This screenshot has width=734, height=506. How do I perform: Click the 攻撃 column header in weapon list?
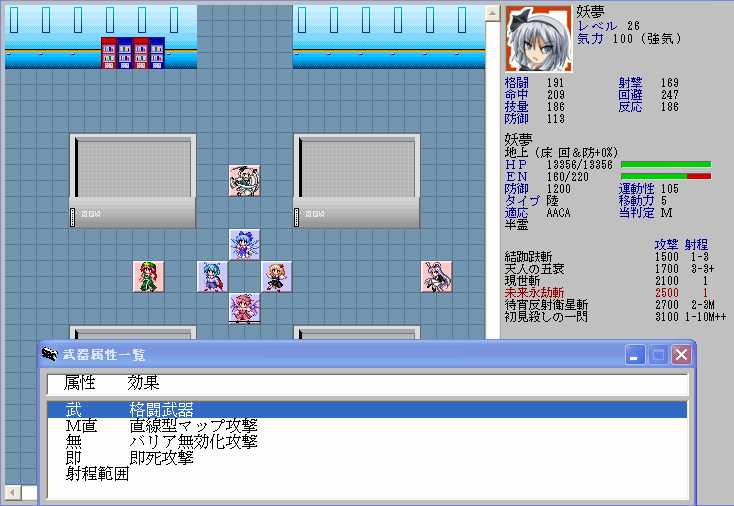[666, 244]
